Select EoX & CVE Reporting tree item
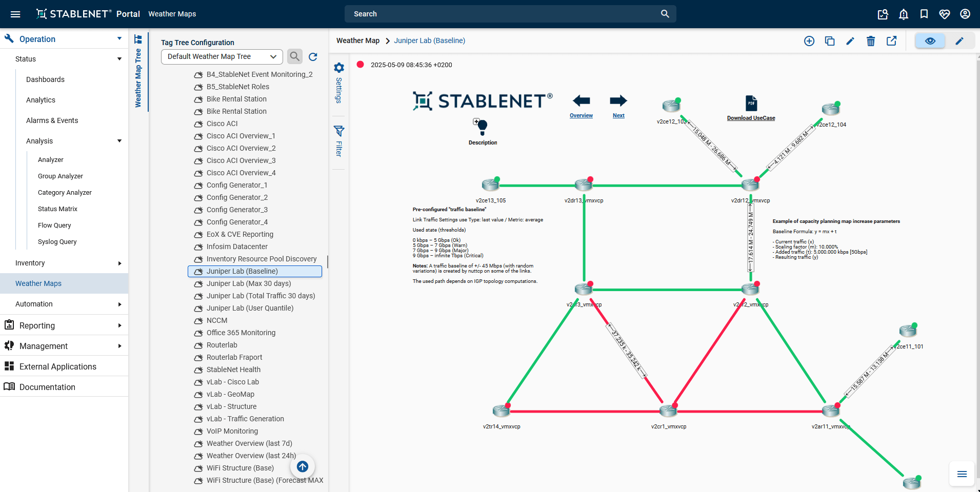This screenshot has height=492, width=980. 240,234
